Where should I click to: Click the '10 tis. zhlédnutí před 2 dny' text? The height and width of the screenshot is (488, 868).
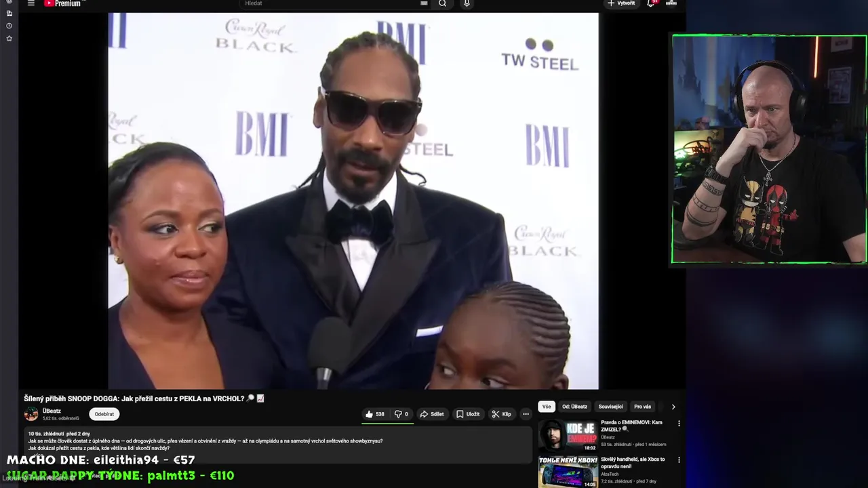click(59, 434)
